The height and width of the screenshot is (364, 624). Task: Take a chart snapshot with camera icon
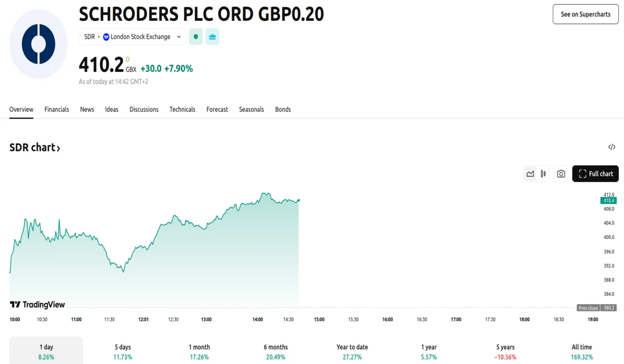click(x=561, y=174)
